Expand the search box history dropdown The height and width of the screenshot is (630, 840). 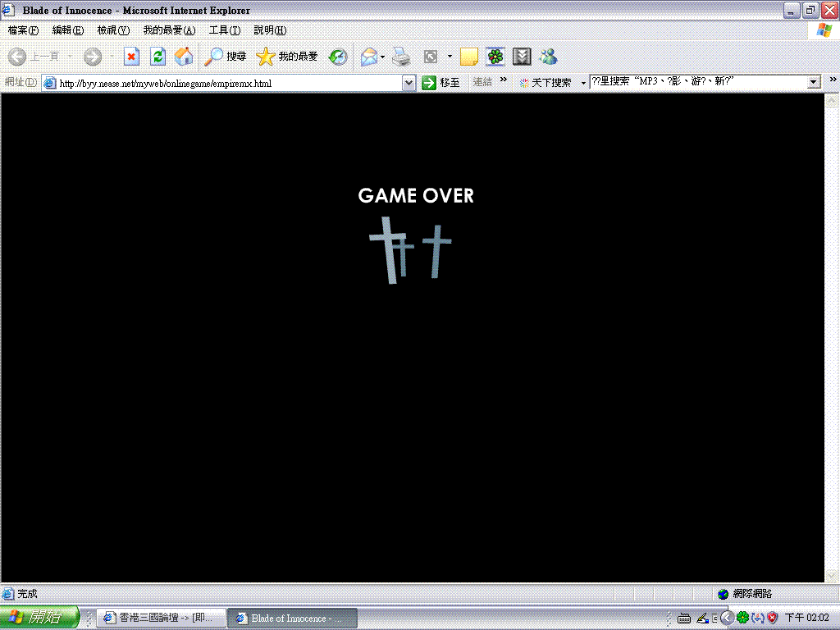pyautogui.click(x=814, y=82)
